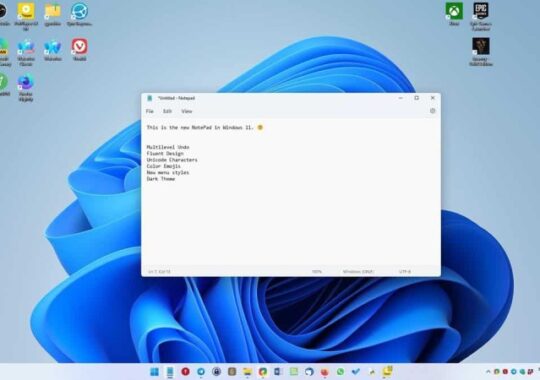Screen dimensions: 540x380
Task: Click the line and column indicator in status bar
Action: click(159, 271)
